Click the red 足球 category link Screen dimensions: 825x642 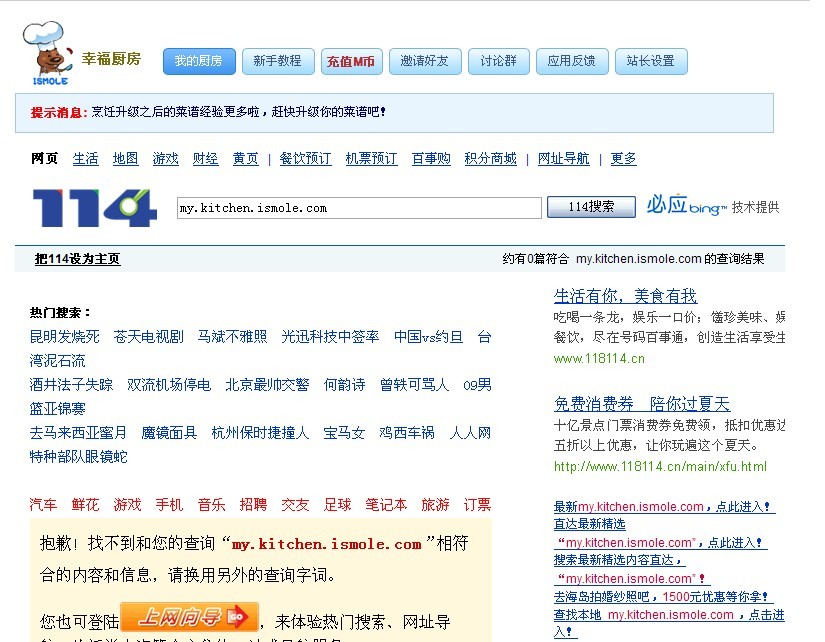click(x=337, y=505)
